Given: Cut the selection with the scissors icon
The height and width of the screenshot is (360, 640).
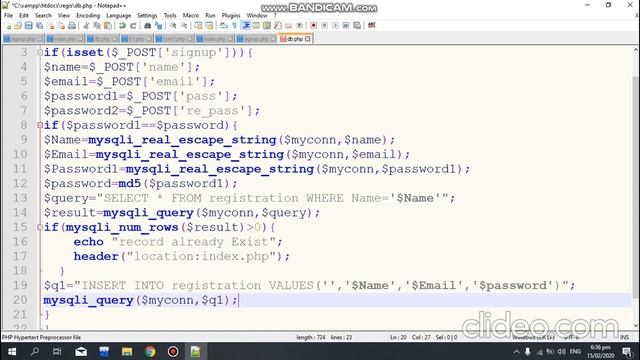Looking at the screenshot, I should (x=86, y=25).
